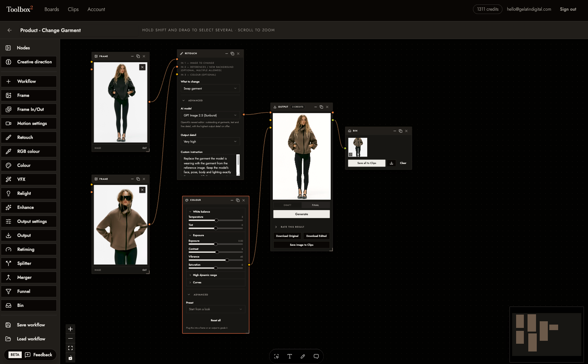Viewport: 588px width, 364px height.
Task: Select the pen draw tool in bottom toolbar
Action: 303,356
